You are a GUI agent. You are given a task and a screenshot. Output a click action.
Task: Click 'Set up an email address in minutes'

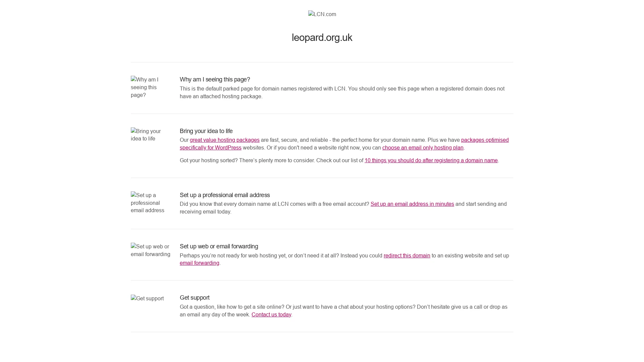coord(412,204)
